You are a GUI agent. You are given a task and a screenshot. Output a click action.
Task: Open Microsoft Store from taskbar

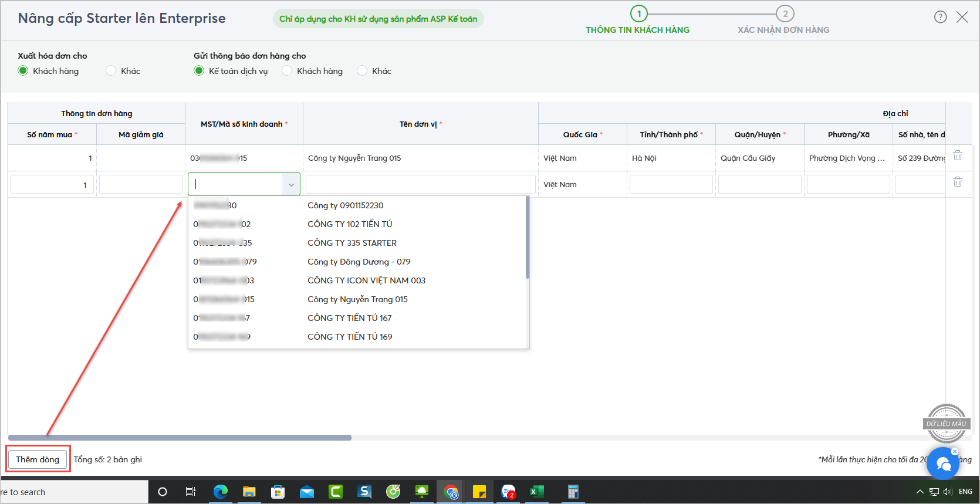point(278,492)
